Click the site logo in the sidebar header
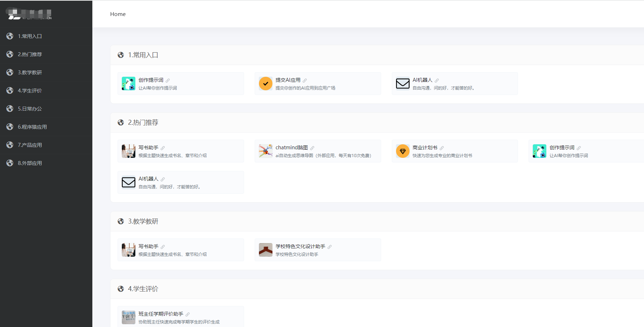 tap(29, 14)
